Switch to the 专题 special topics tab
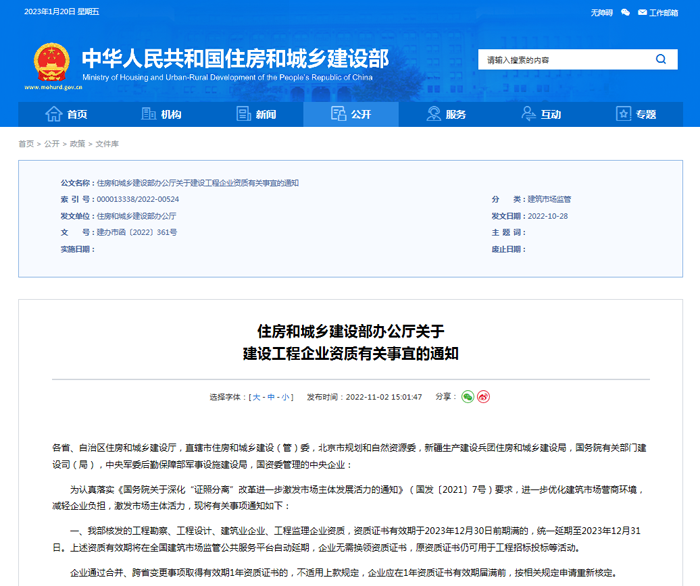The width and height of the screenshot is (700, 586). tap(636, 114)
